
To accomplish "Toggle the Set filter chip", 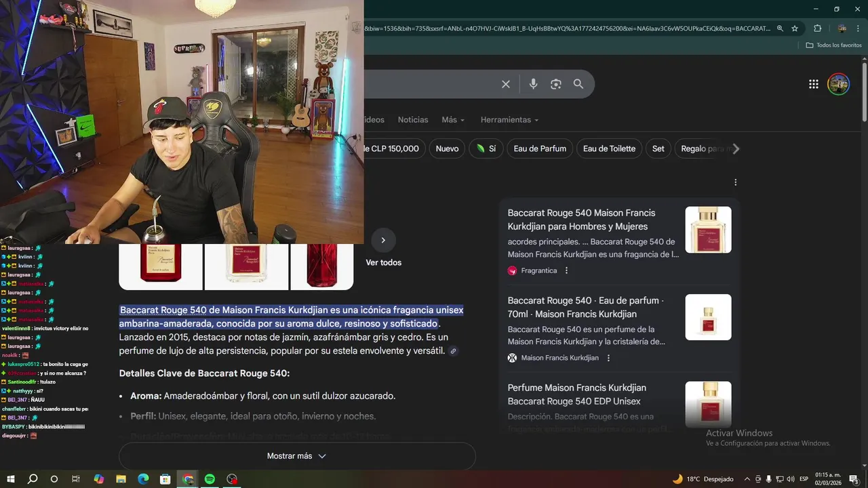I will point(658,148).
